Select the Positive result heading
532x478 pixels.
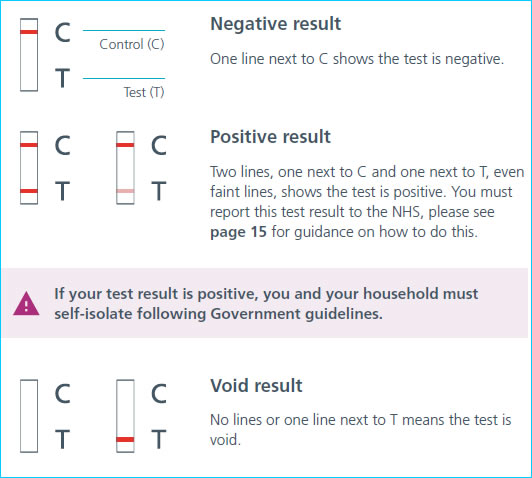coord(270,137)
